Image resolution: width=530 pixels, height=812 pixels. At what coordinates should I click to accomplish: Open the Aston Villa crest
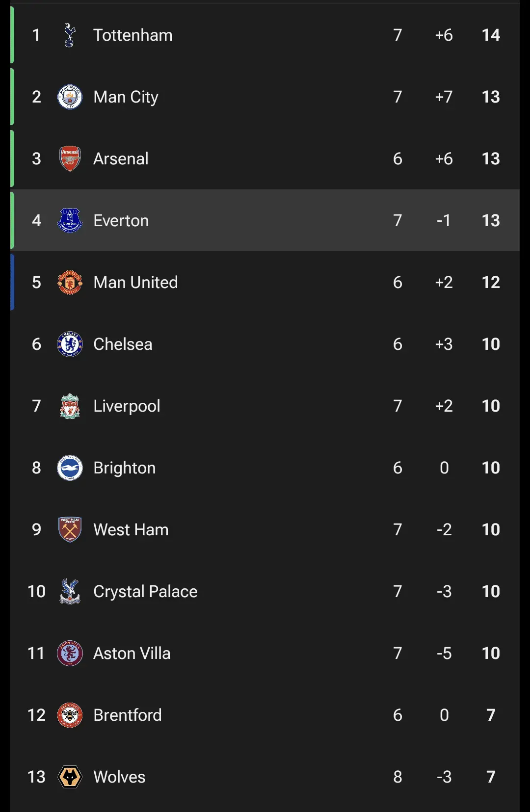70,654
